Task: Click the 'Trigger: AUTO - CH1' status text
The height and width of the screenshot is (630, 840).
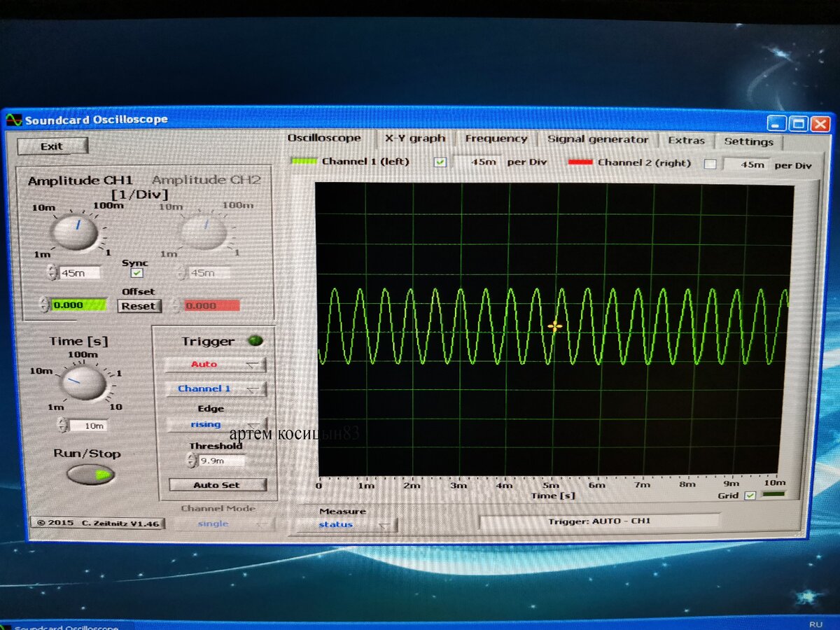Action: coord(599,521)
